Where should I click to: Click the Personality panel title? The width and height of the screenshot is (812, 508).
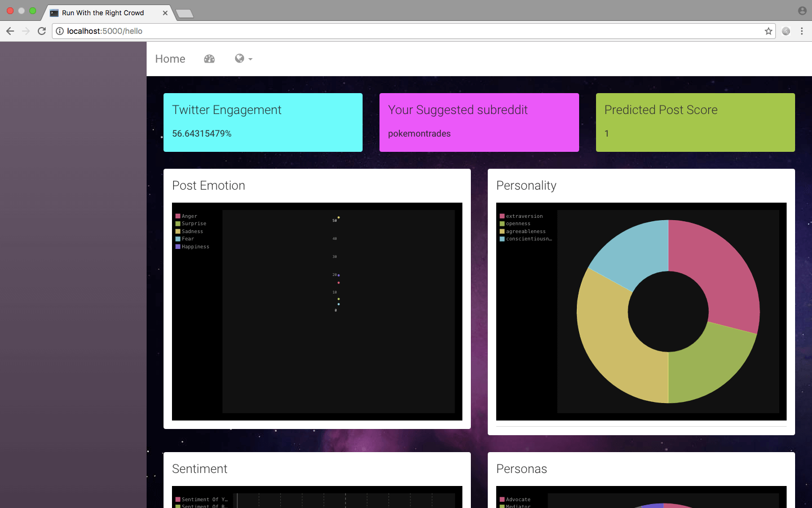[526, 186]
